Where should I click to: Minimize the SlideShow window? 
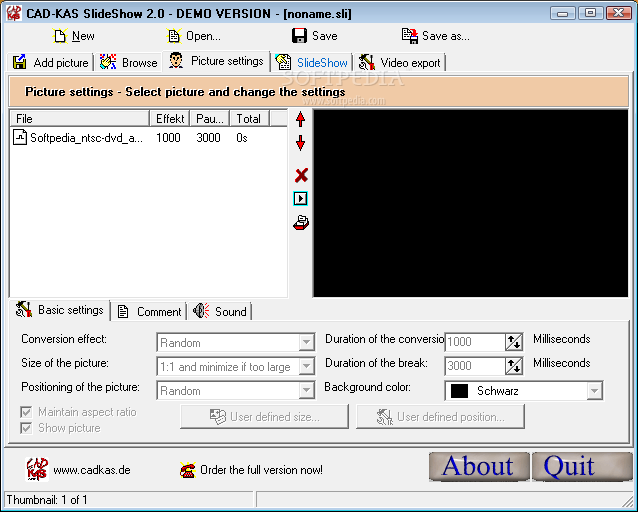[563, 13]
